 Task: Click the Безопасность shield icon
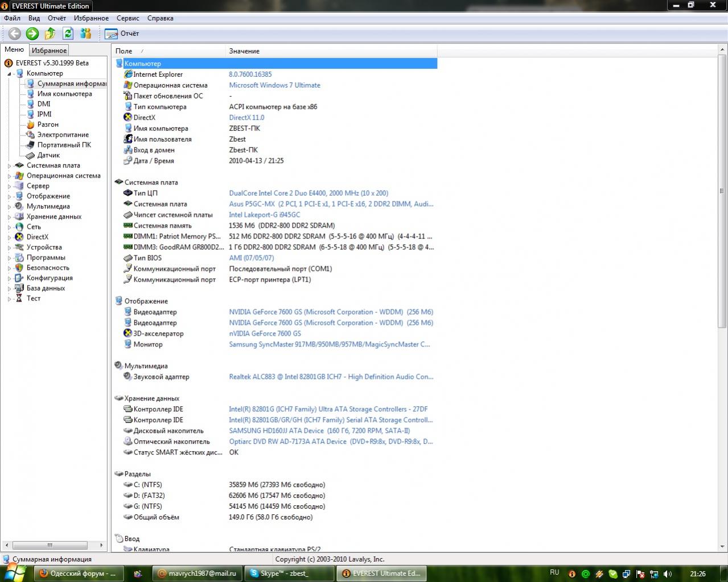coord(19,268)
